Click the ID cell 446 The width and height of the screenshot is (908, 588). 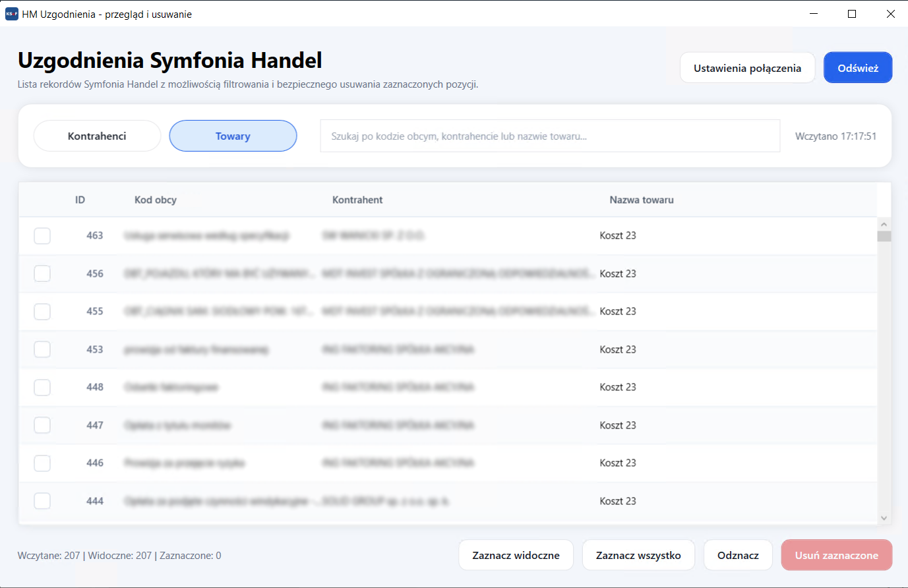point(95,463)
